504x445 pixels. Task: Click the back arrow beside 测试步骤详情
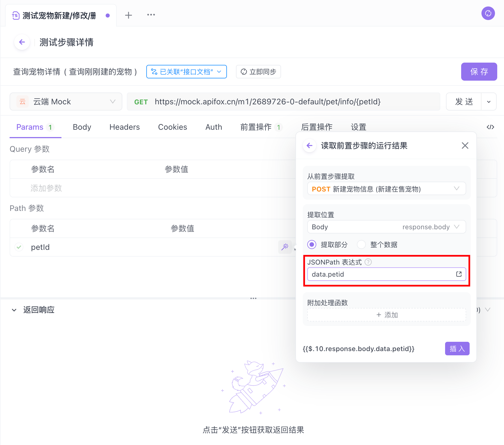22,42
